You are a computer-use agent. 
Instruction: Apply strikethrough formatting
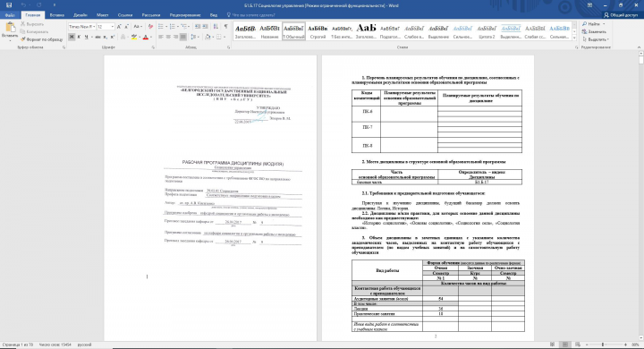click(97, 37)
